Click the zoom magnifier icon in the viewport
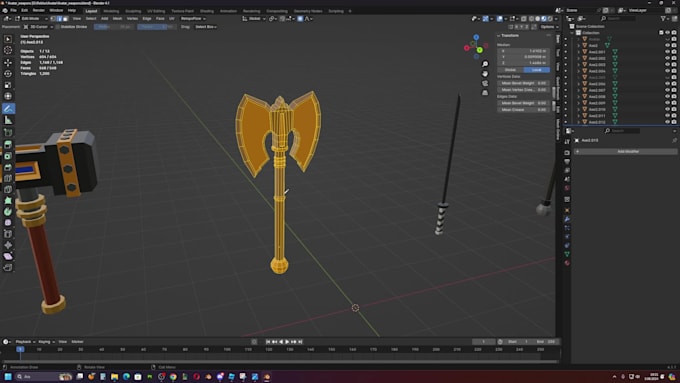680x383 pixels. [x=485, y=64]
